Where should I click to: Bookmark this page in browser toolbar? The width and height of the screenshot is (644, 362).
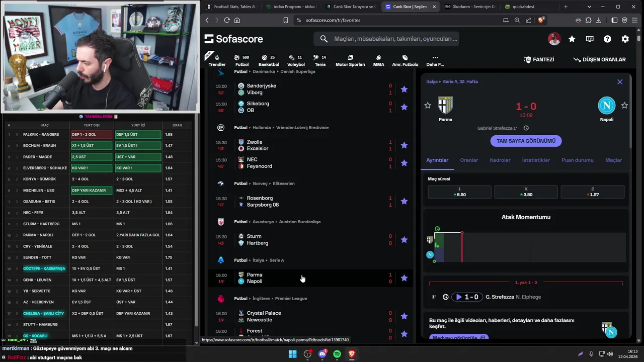tap(285, 20)
